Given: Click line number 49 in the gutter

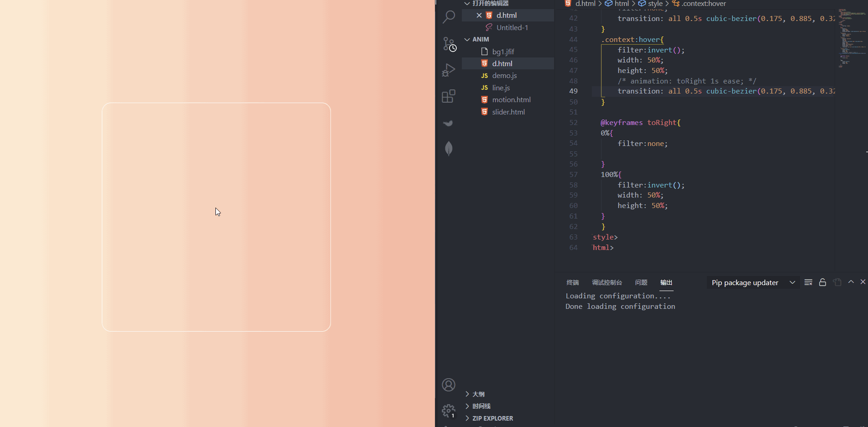Looking at the screenshot, I should tap(573, 91).
